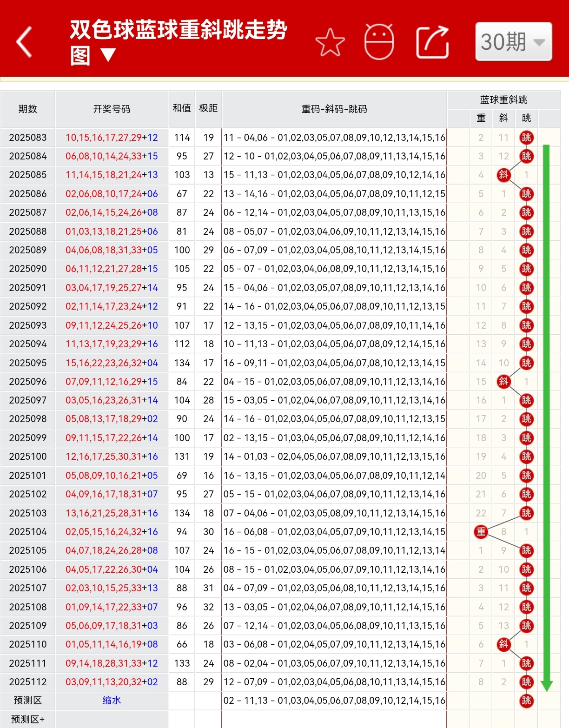Select the 重码-斜码-跳码 column header
This screenshot has width=569, height=728.
point(334,110)
